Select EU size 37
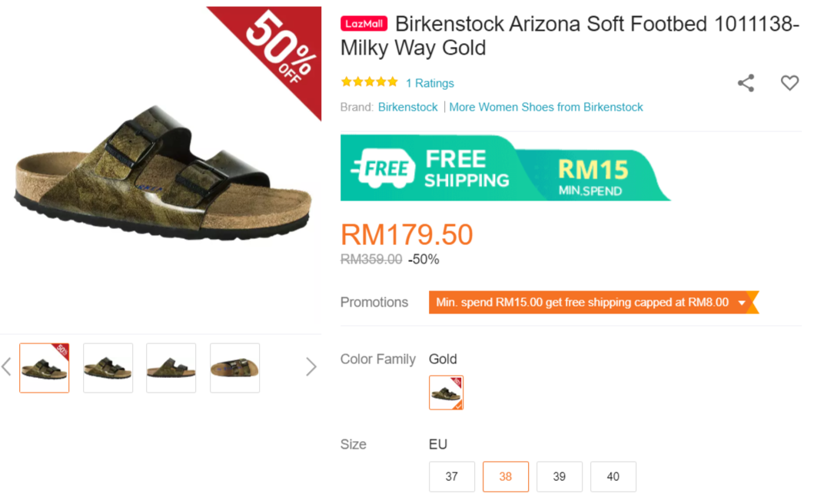 point(452,476)
